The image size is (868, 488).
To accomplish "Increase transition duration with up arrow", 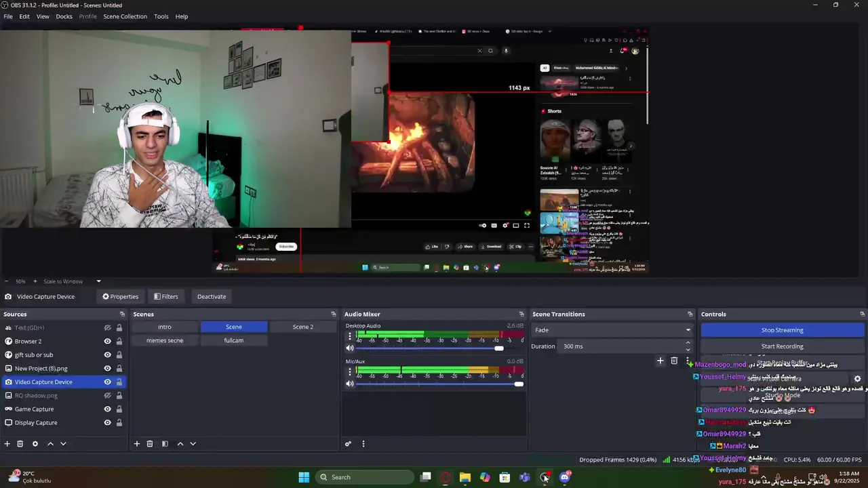I will tap(688, 343).
